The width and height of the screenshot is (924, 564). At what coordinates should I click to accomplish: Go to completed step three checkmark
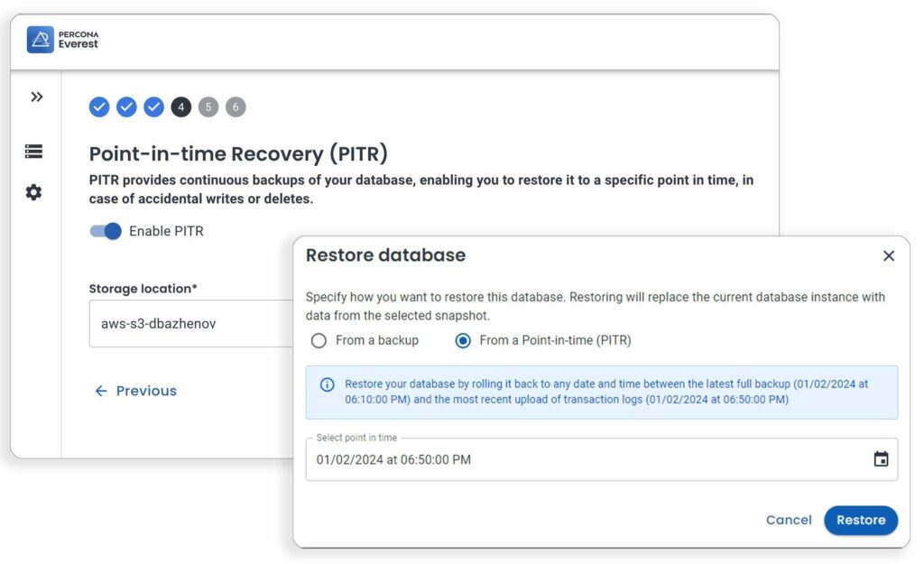point(154,107)
